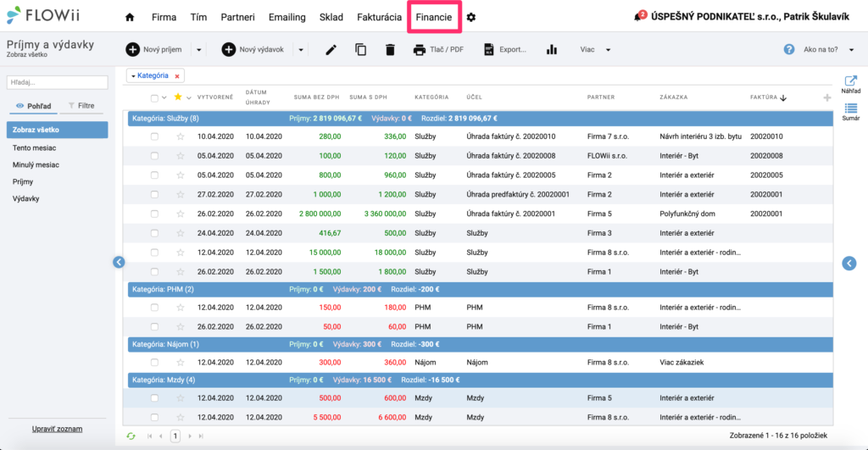Filter by favorites star in header
Viewport: 868px width, 450px height.
178,97
